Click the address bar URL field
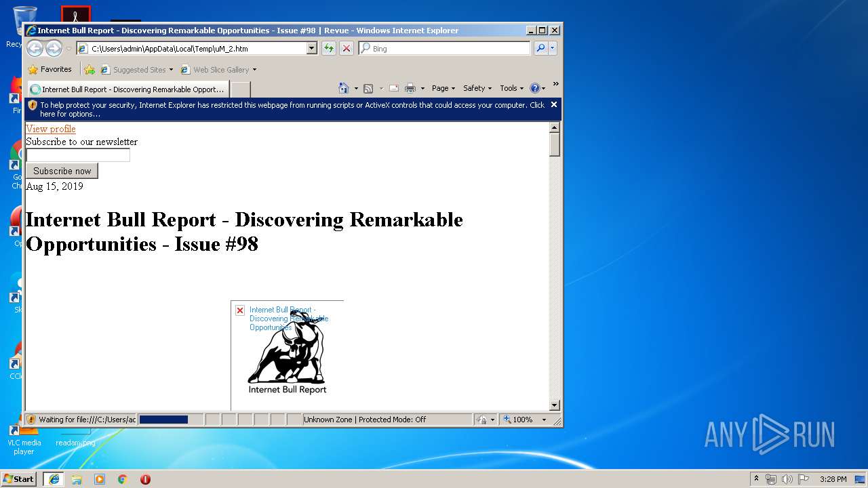The width and height of the screenshot is (868, 488). [x=197, y=48]
